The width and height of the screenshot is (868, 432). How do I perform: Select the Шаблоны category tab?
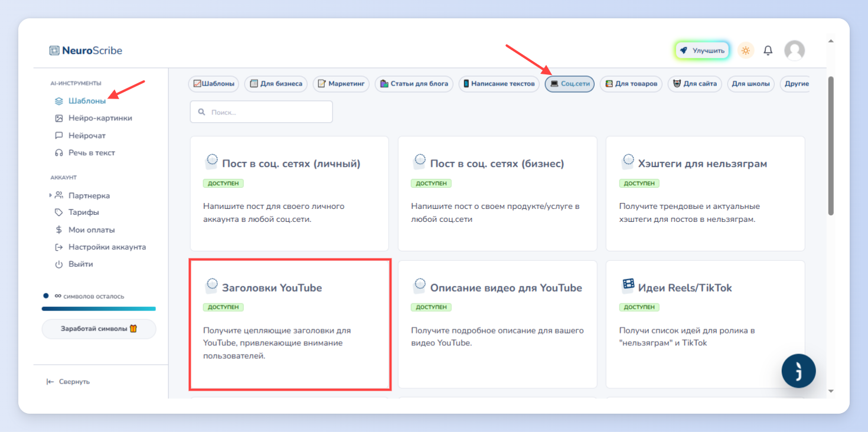click(214, 84)
